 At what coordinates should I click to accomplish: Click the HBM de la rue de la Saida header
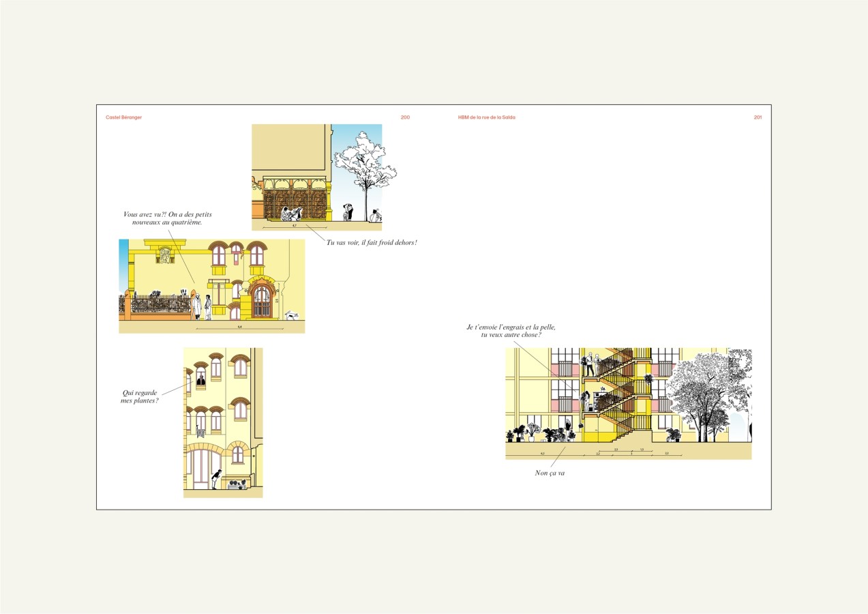[486, 117]
